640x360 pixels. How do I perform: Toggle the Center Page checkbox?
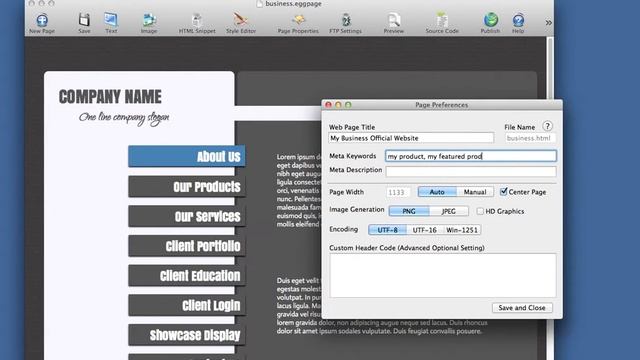tap(504, 191)
